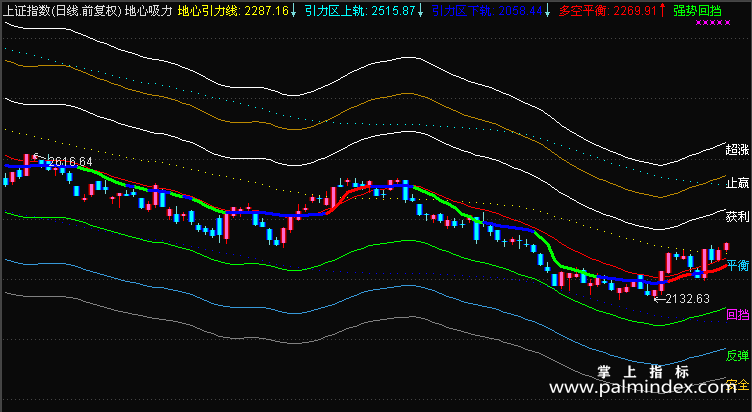The height and width of the screenshot is (412, 752).
Task: Click the magenta 回挡 band label
Action: (x=737, y=315)
